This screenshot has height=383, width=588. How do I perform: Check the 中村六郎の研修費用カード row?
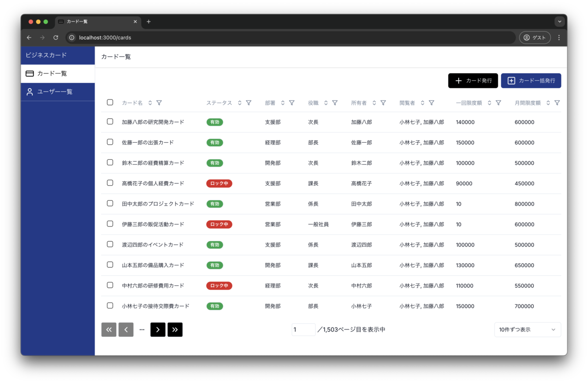110,285
